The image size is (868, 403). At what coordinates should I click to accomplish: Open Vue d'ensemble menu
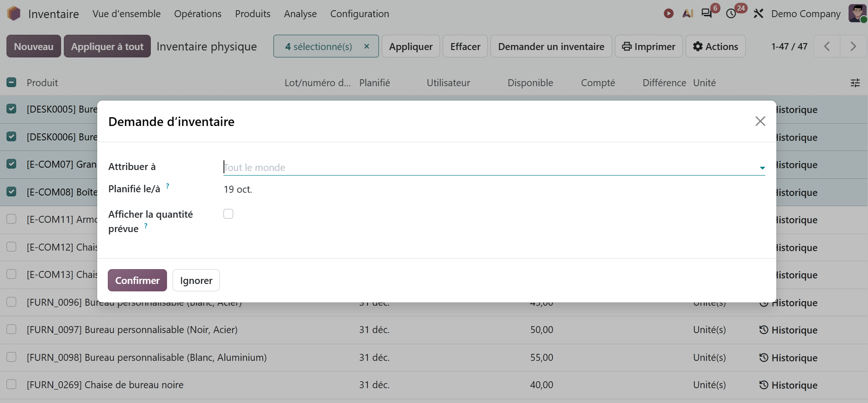click(126, 14)
